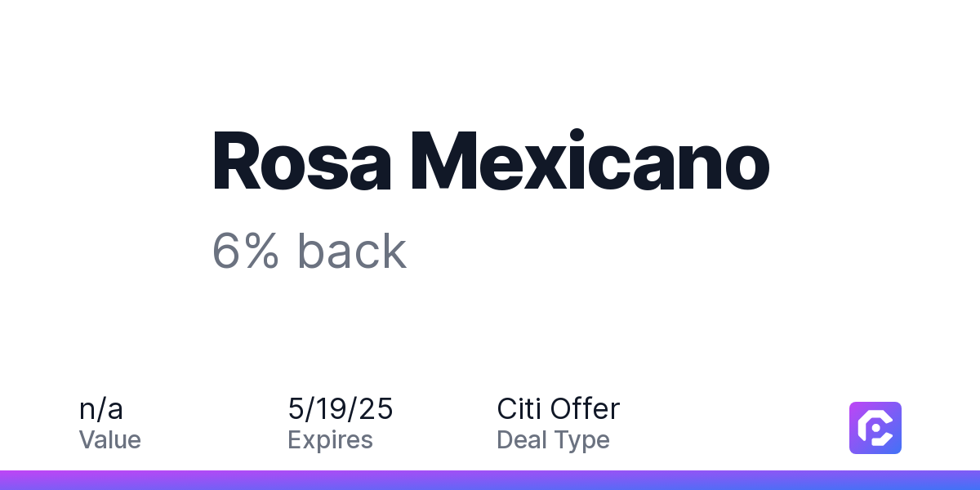Image resolution: width=980 pixels, height=490 pixels.
Task: Select the 5/19/25 expiration date
Action: click(x=341, y=409)
